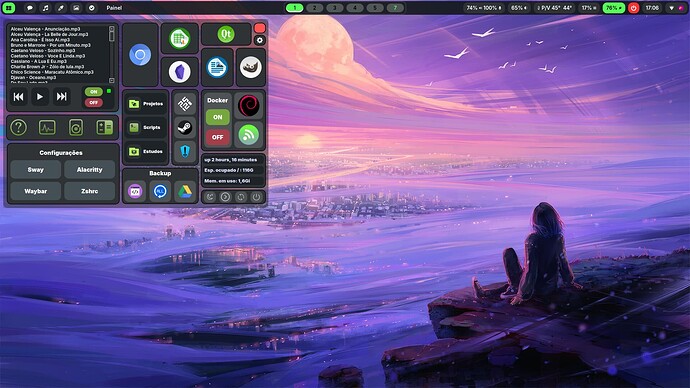This screenshot has height=388, width=690.
Task: Open the Estudos folder
Action: (x=146, y=151)
